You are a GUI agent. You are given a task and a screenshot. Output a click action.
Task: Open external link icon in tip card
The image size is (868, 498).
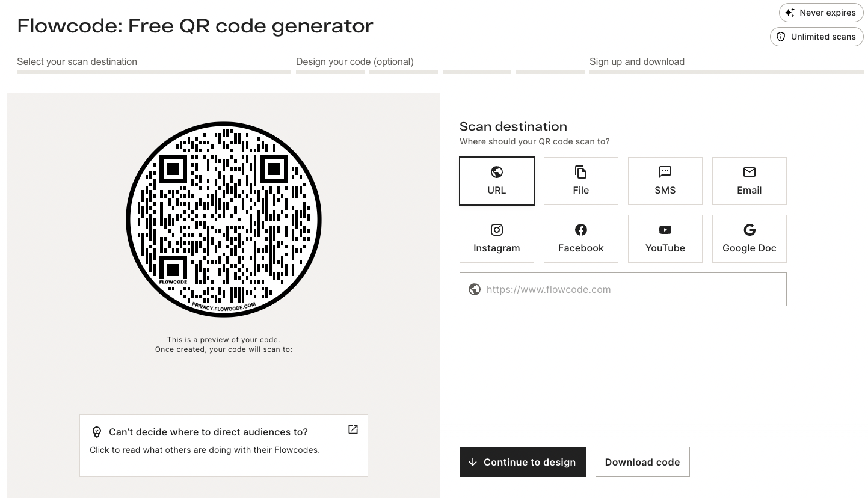[353, 429]
